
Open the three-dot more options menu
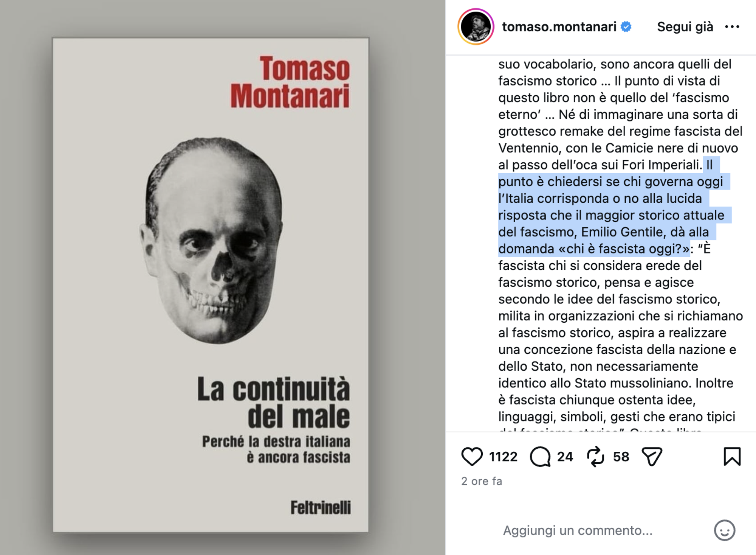(x=732, y=27)
